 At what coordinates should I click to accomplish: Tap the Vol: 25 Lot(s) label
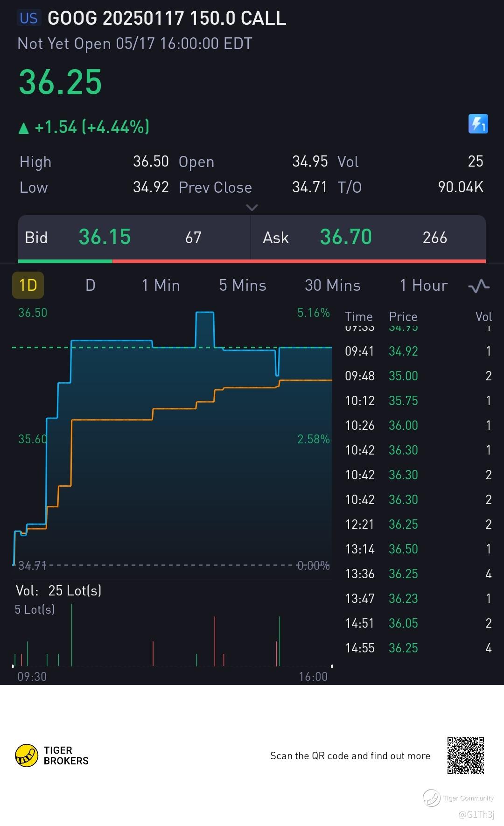point(58,590)
